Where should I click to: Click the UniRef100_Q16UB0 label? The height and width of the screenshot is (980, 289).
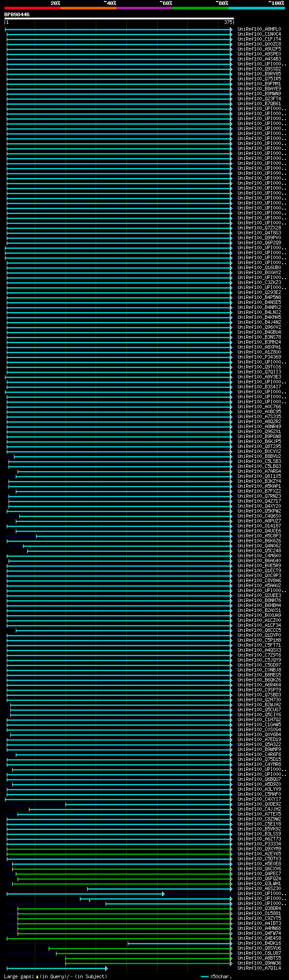(x=259, y=268)
